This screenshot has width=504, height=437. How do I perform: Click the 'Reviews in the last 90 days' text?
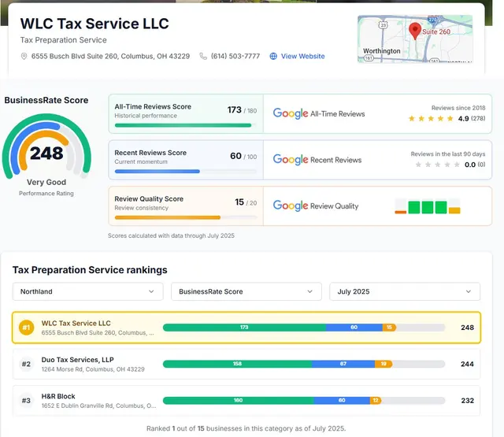[448, 154]
